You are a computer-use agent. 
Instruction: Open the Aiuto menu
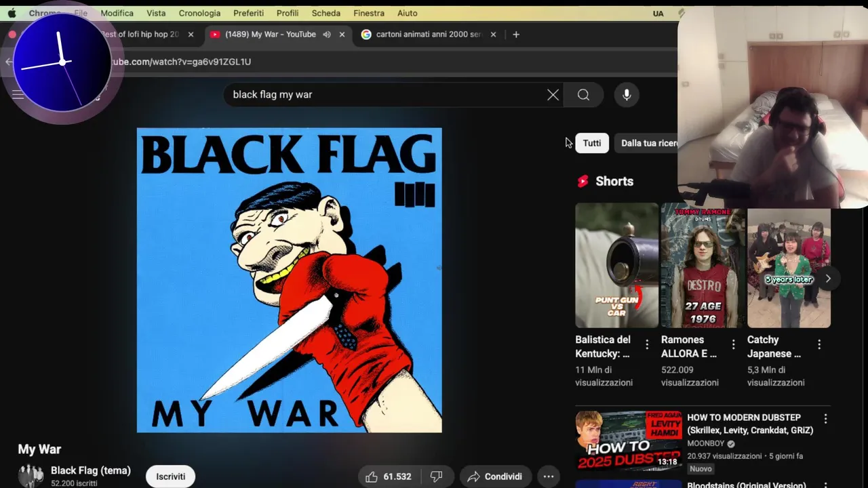(x=408, y=13)
